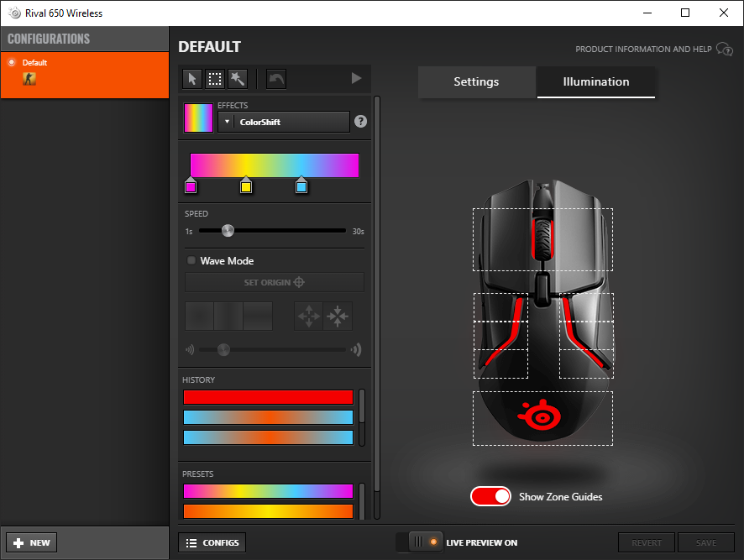Select the marquee rectangle selection tool
744x560 pixels.
click(215, 79)
